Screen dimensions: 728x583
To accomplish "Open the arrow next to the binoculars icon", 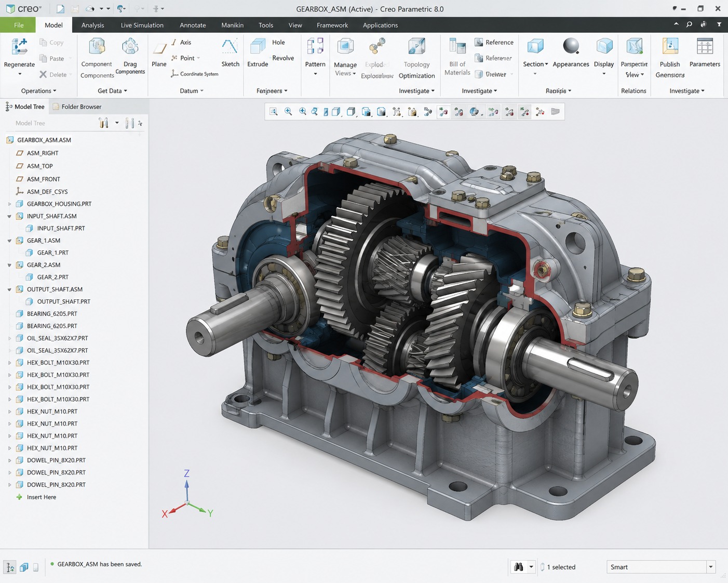I will [x=531, y=567].
